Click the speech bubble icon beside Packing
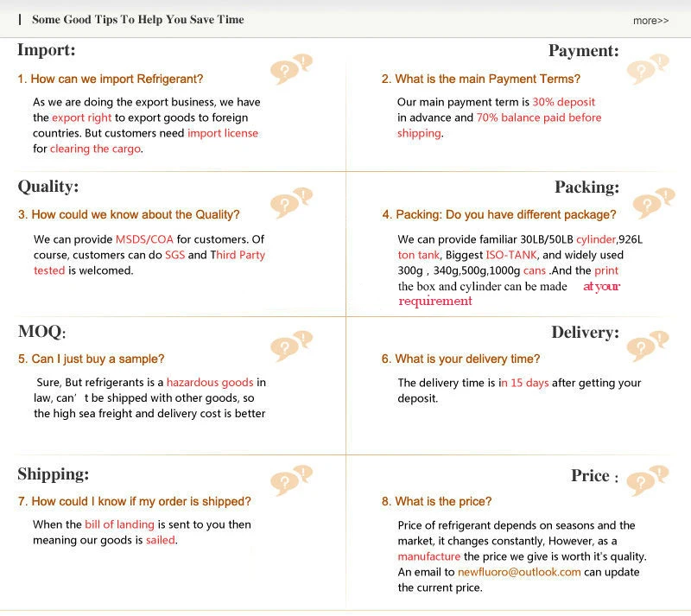691x616 pixels. tap(652, 203)
